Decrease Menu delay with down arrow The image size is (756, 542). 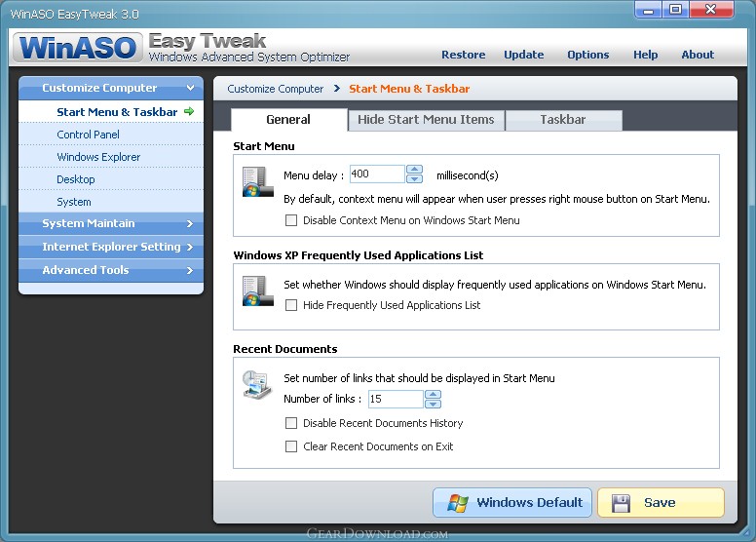pyautogui.click(x=414, y=178)
